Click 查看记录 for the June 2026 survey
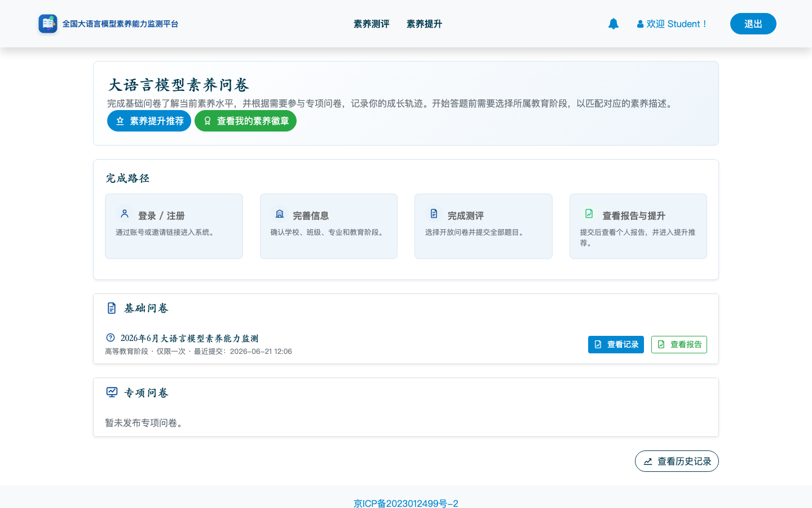The height and width of the screenshot is (508, 812). coord(616,344)
